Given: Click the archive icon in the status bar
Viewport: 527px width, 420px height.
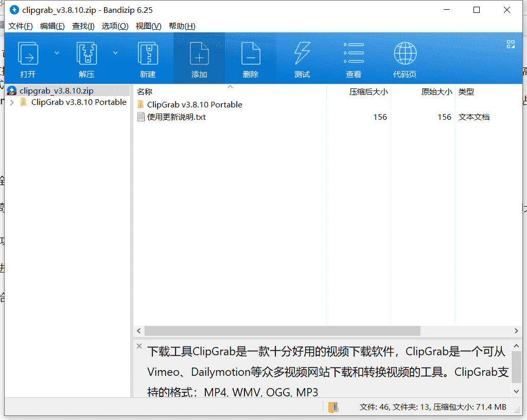Looking at the screenshot, I should 333,407.
